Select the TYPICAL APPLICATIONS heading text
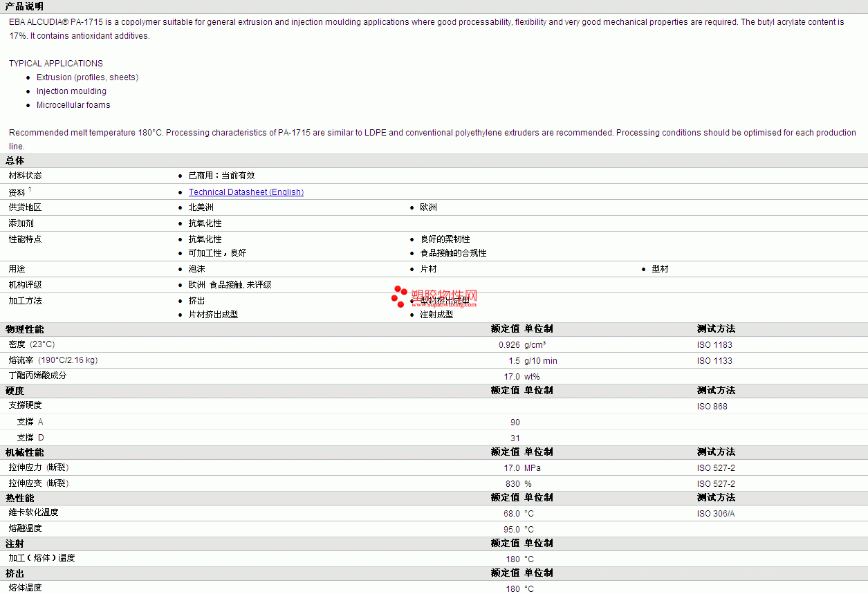868x594 pixels. [x=56, y=64]
